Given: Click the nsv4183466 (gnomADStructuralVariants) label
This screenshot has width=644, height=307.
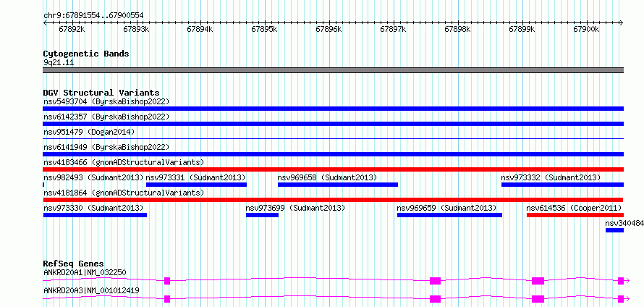Looking at the screenshot, I should pos(124,162).
